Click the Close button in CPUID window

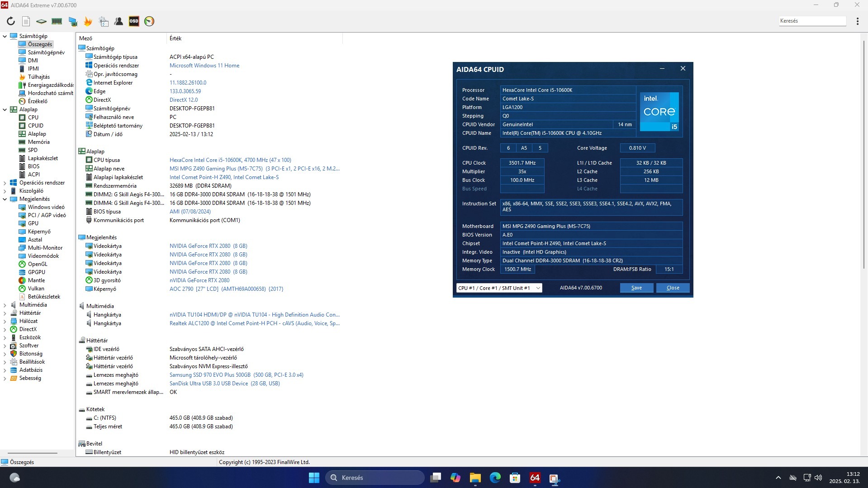click(x=673, y=288)
